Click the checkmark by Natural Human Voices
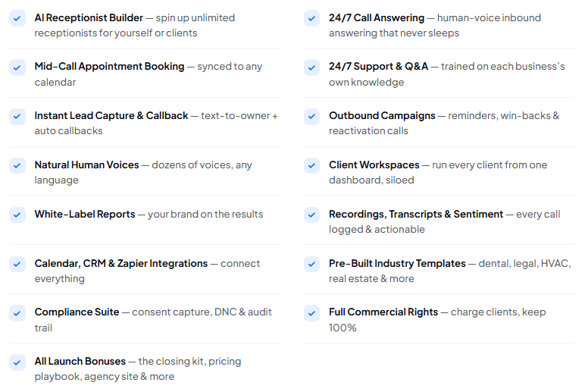The height and width of the screenshot is (392, 588). coord(17,165)
